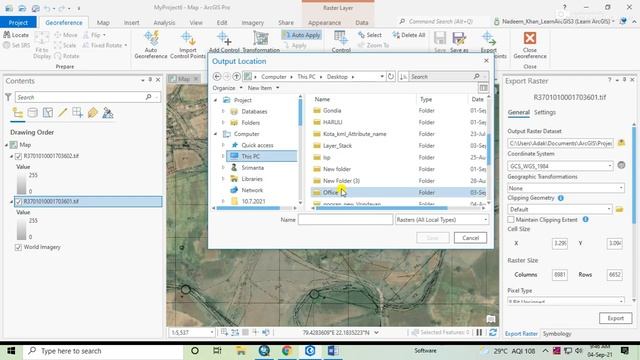Go up one level in Output Location
Screen dimensions: 640x360
click(236, 76)
